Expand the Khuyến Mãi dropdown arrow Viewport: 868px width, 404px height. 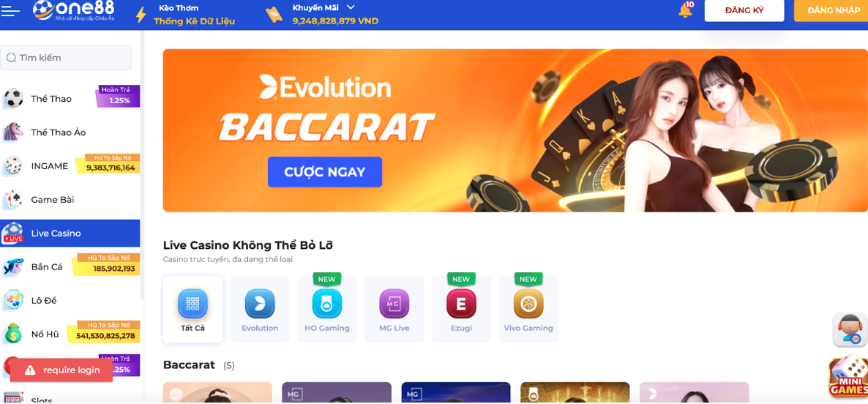tap(351, 7)
